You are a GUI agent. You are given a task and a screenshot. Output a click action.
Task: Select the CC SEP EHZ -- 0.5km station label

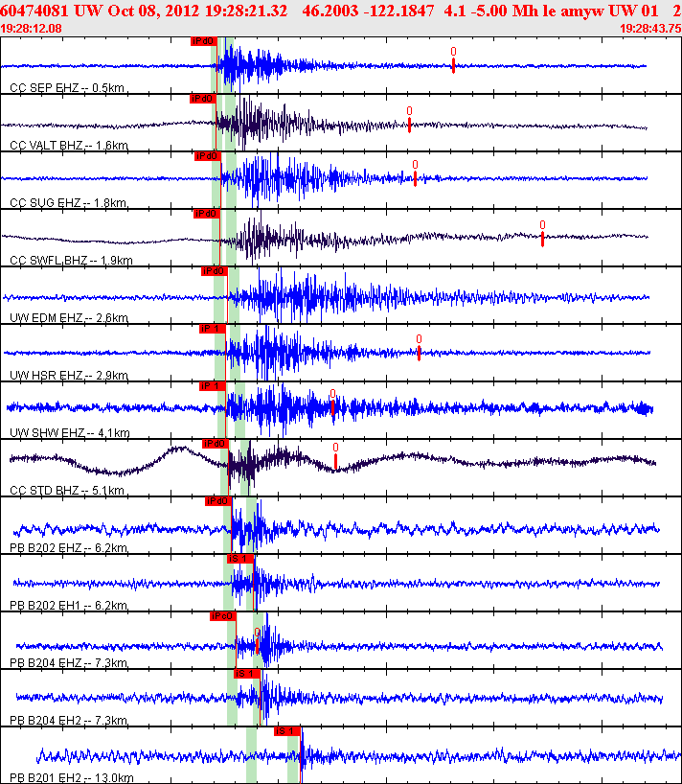point(67,88)
